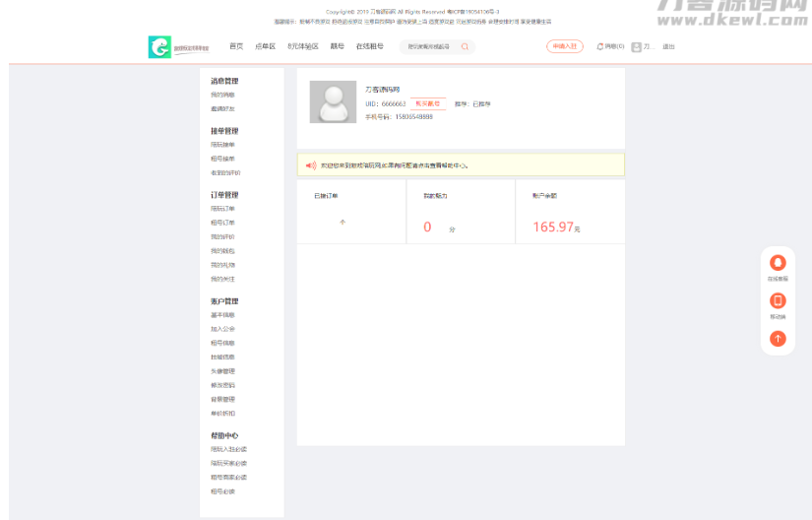Open 靓号 in top navigation
Image resolution: width=812 pixels, height=520 pixels.
pos(338,46)
